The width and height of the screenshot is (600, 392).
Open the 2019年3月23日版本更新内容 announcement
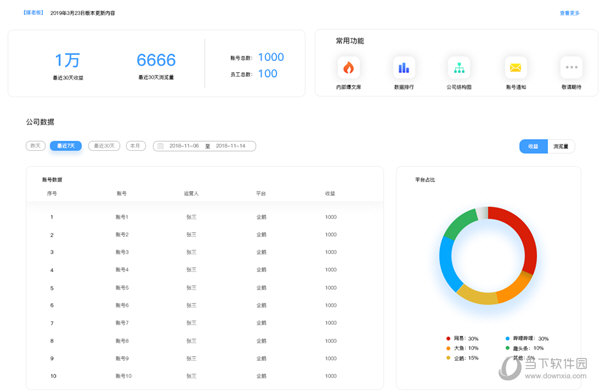(83, 13)
